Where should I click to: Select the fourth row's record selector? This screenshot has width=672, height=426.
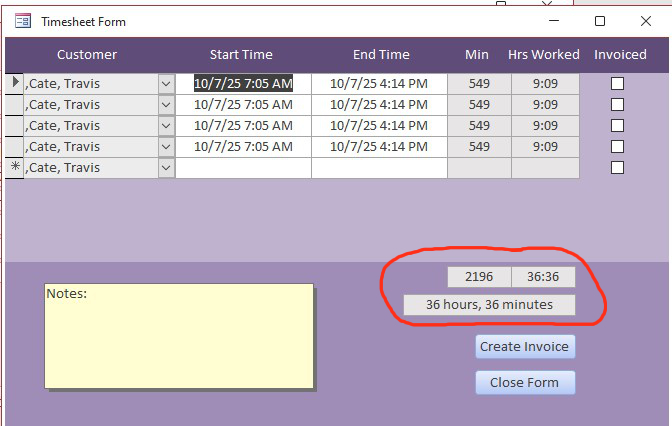(15, 146)
